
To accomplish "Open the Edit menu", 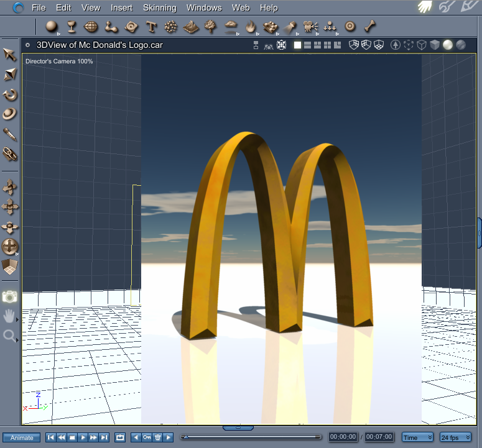I will click(x=63, y=7).
